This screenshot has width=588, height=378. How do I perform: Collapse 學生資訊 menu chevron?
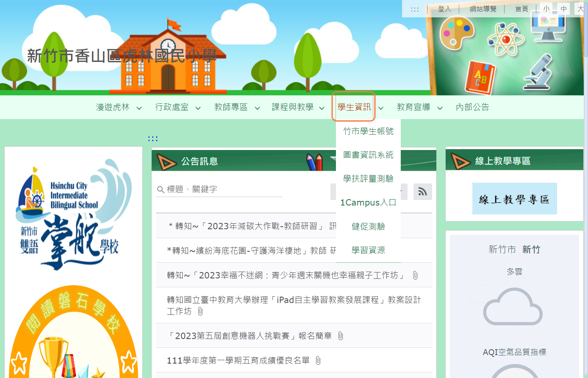coord(381,108)
